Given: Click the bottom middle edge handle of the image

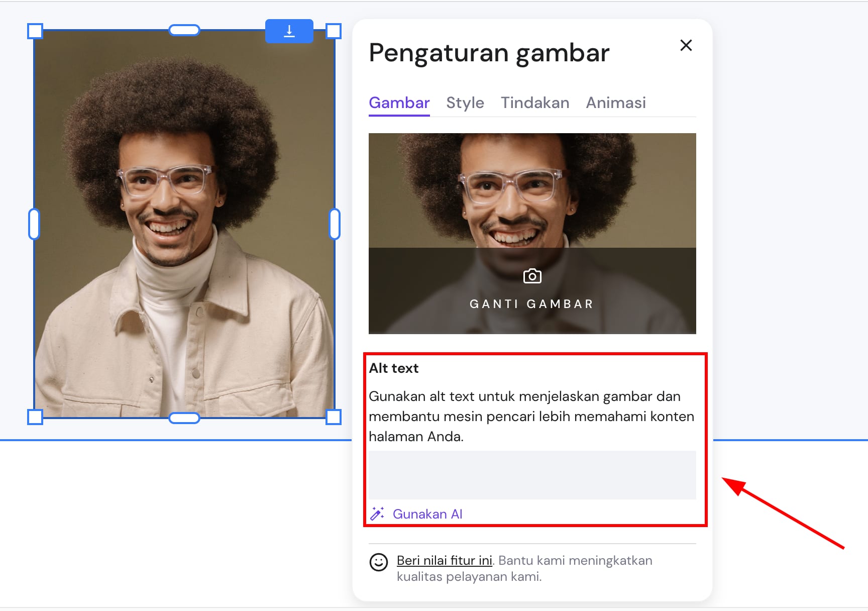Looking at the screenshot, I should (184, 418).
